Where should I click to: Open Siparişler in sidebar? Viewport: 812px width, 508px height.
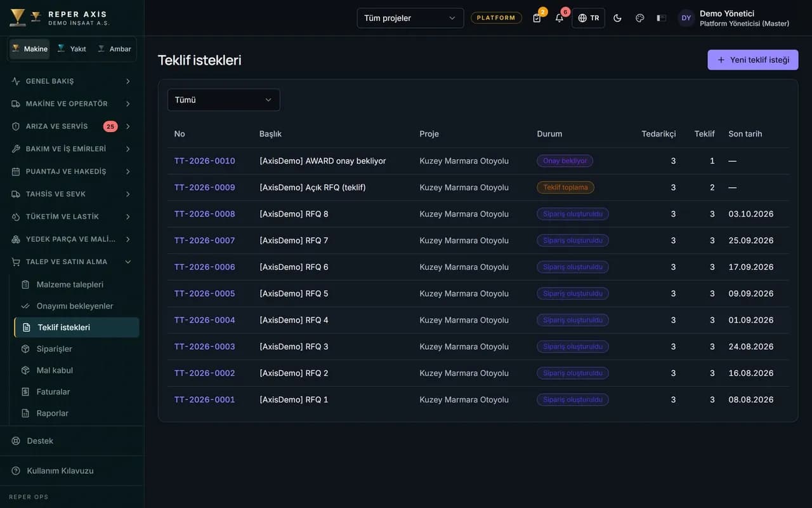[76, 349]
